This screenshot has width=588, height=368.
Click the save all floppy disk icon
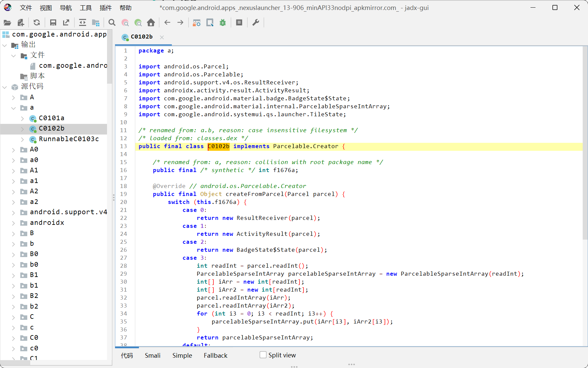[53, 23]
